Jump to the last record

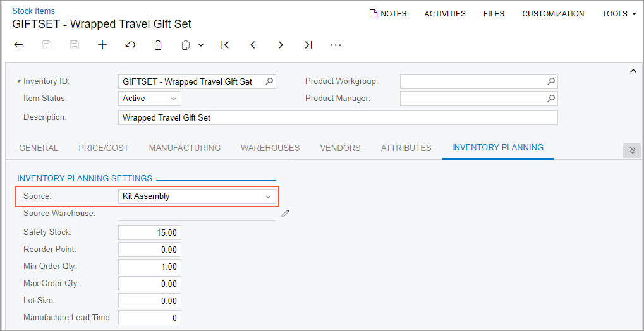coord(308,45)
